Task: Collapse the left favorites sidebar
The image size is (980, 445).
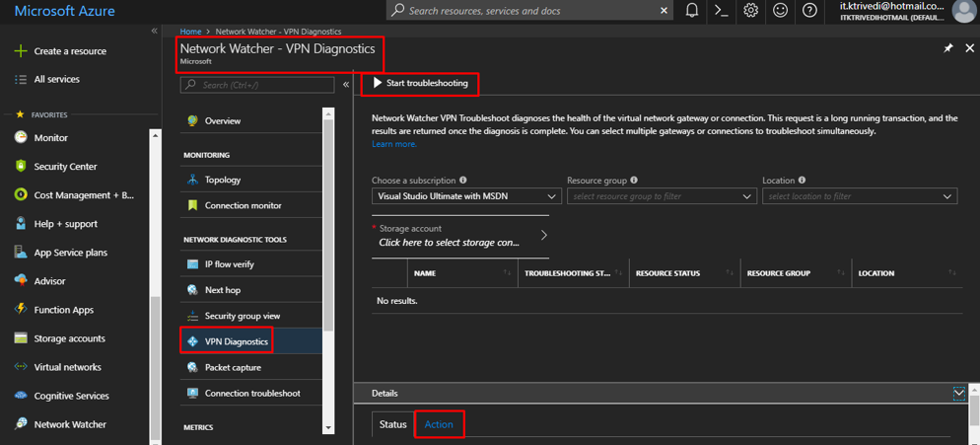Action: [x=154, y=32]
